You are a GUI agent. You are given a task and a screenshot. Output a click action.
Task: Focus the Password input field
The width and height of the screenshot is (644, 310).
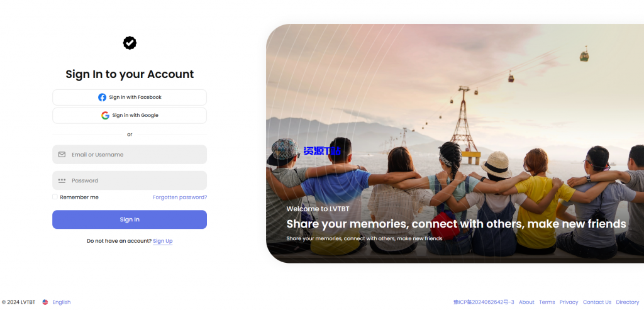[x=130, y=180]
